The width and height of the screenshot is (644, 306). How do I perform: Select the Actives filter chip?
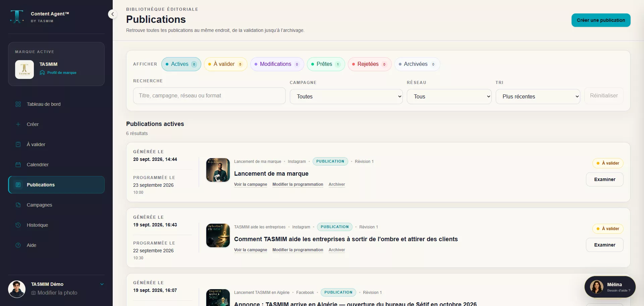[181, 64]
